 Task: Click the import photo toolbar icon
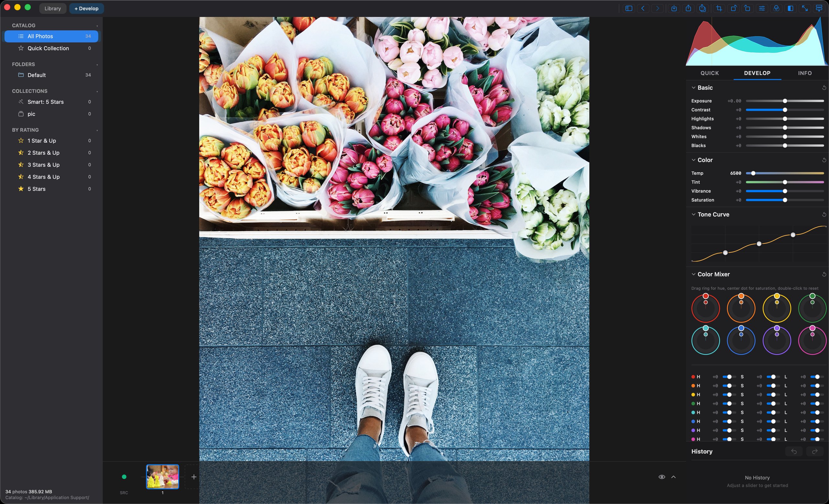coord(674,8)
